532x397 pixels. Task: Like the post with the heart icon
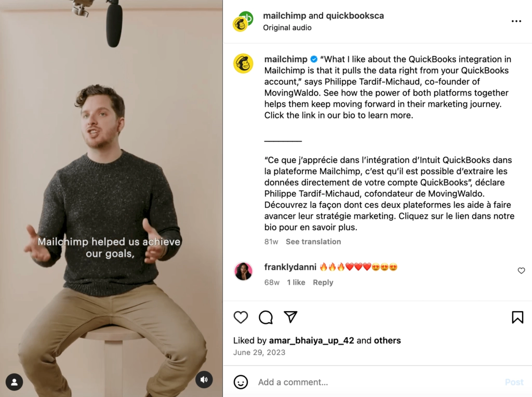pyautogui.click(x=241, y=317)
